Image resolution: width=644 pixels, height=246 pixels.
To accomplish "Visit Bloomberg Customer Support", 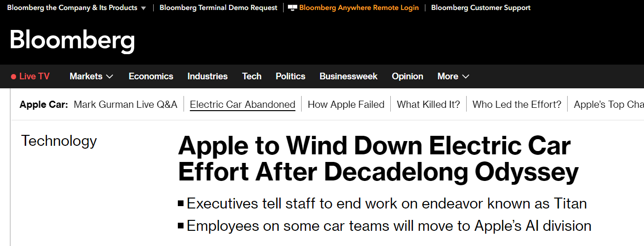I will pos(480,8).
